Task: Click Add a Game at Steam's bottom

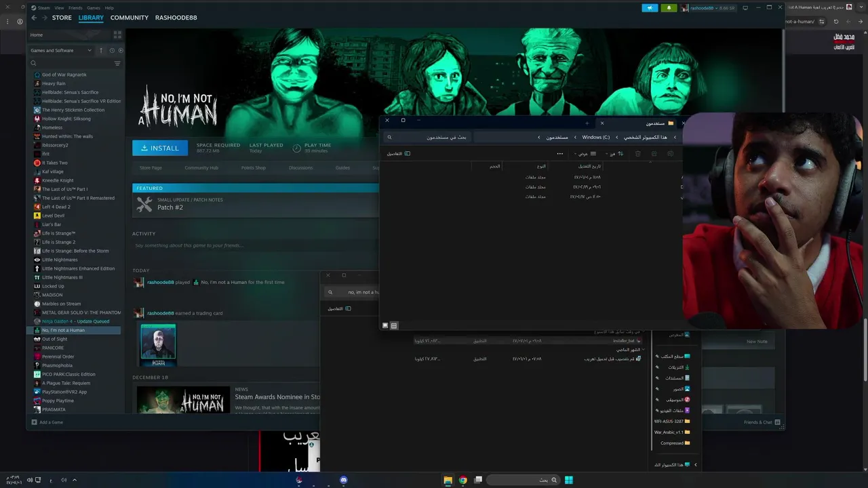Action: (47, 422)
